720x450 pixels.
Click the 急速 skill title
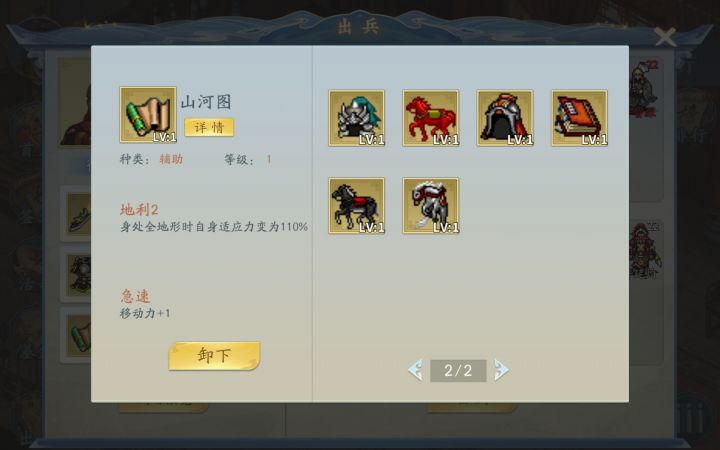[135, 296]
